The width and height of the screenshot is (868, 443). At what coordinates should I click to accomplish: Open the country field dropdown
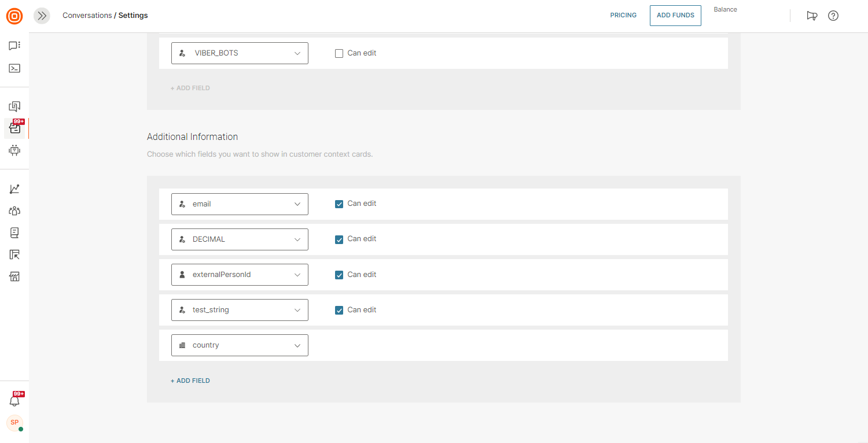point(240,345)
